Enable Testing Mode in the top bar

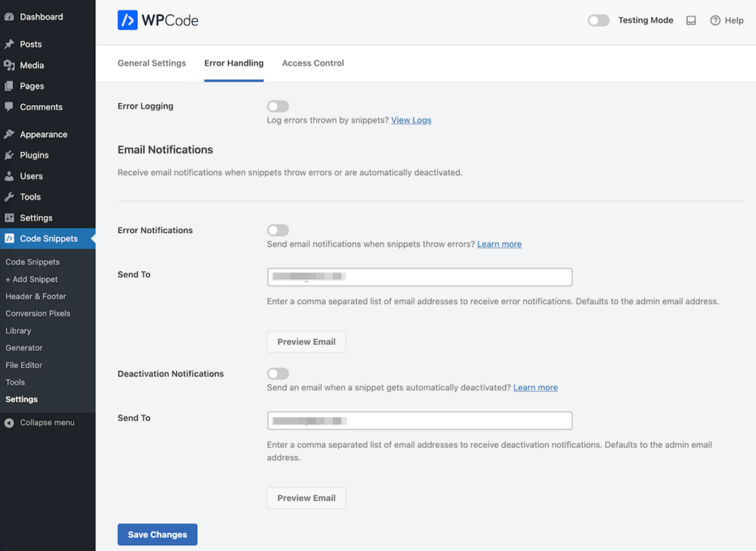[598, 20]
